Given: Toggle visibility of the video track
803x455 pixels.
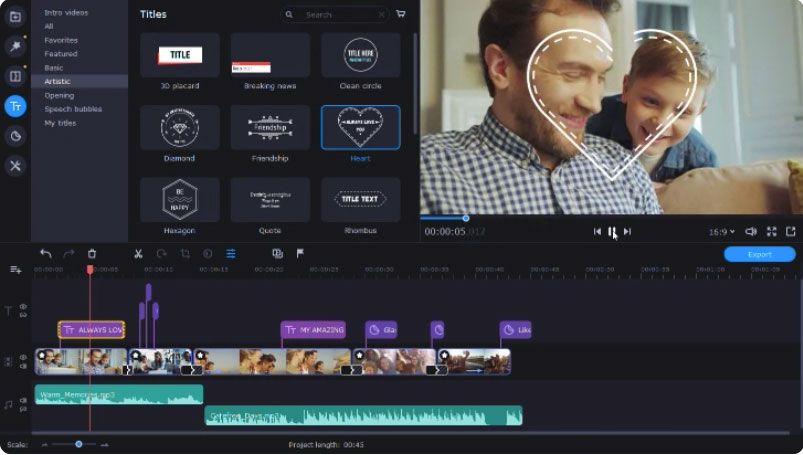Looking at the screenshot, I should point(23,357).
